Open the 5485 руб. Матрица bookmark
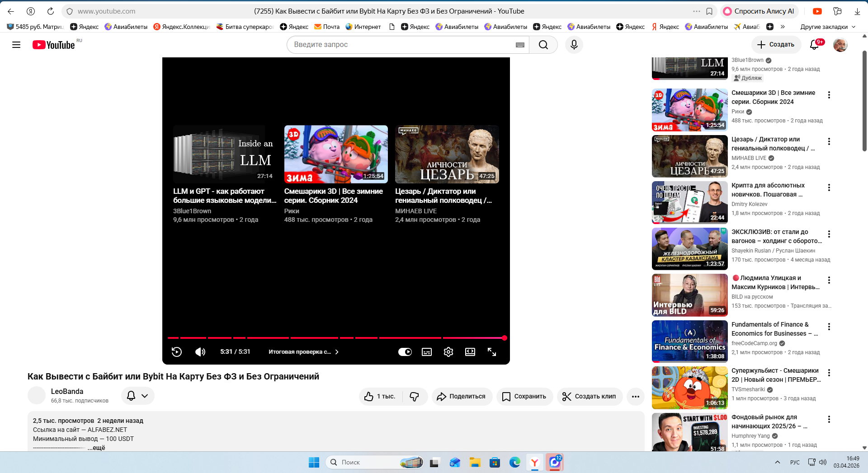The width and height of the screenshot is (868, 473). pos(35,27)
